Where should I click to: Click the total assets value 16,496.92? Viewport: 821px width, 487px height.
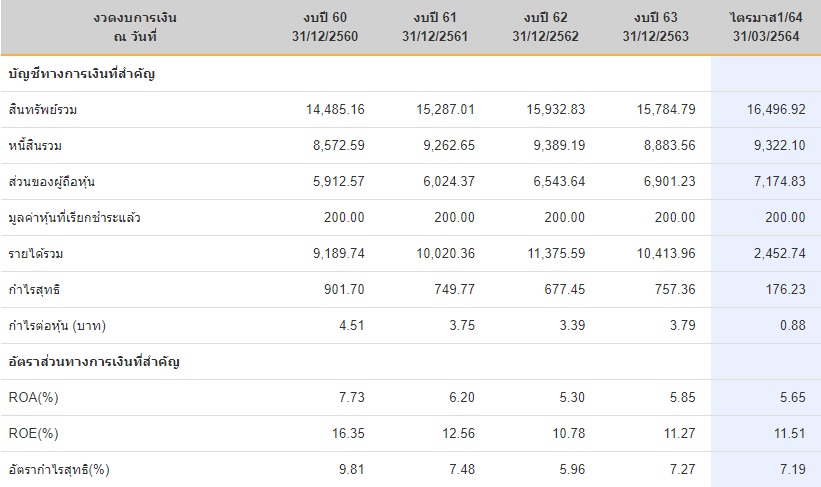pyautogui.click(x=771, y=110)
